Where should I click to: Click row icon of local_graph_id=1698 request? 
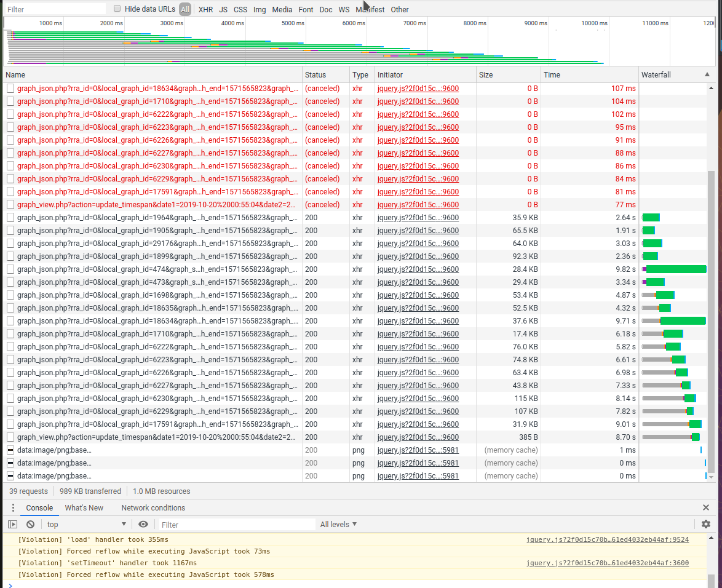(x=10, y=295)
